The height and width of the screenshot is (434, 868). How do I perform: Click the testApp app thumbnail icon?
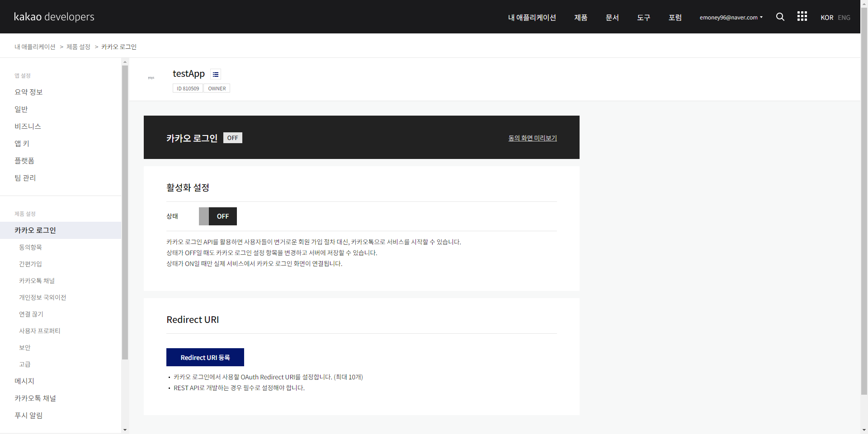click(x=151, y=78)
